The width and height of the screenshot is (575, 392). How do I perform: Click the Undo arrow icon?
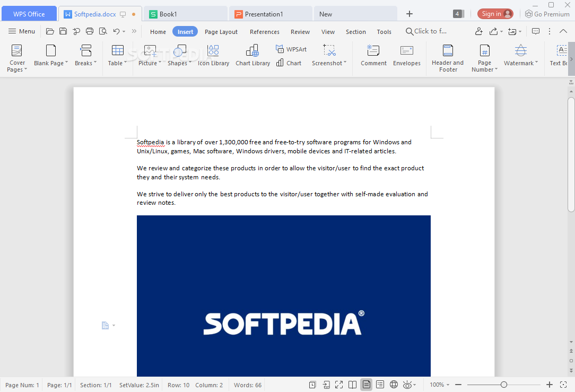(x=116, y=31)
